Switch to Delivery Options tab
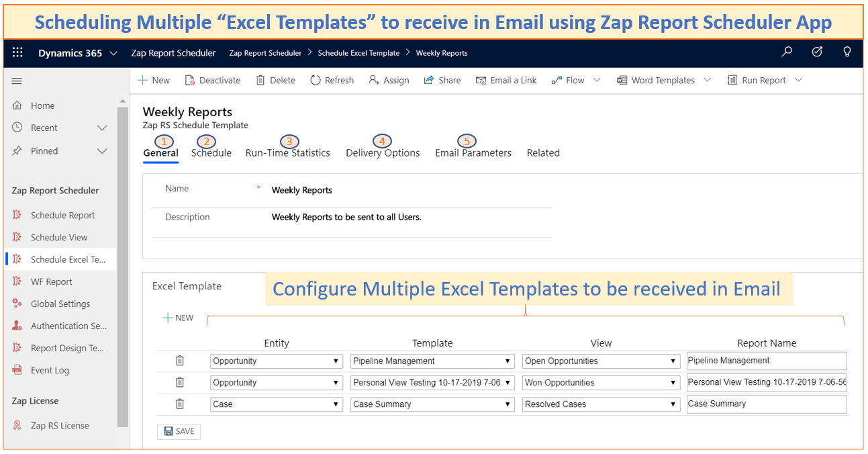The width and height of the screenshot is (868, 454). coord(383,153)
